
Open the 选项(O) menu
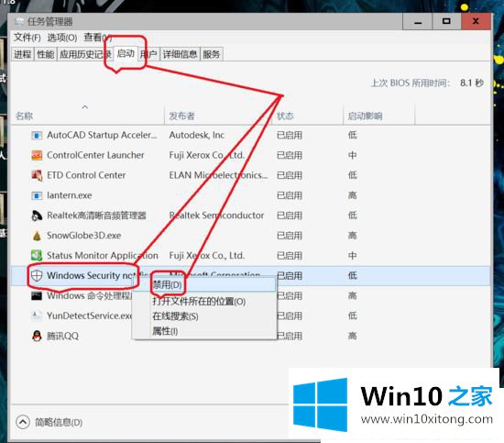click(x=62, y=38)
